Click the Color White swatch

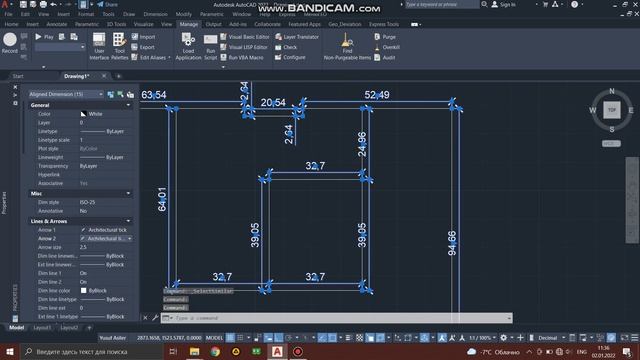pos(83,114)
